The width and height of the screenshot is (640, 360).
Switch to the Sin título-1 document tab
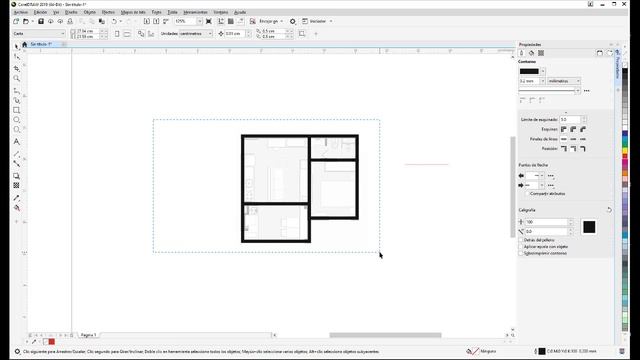(41, 44)
